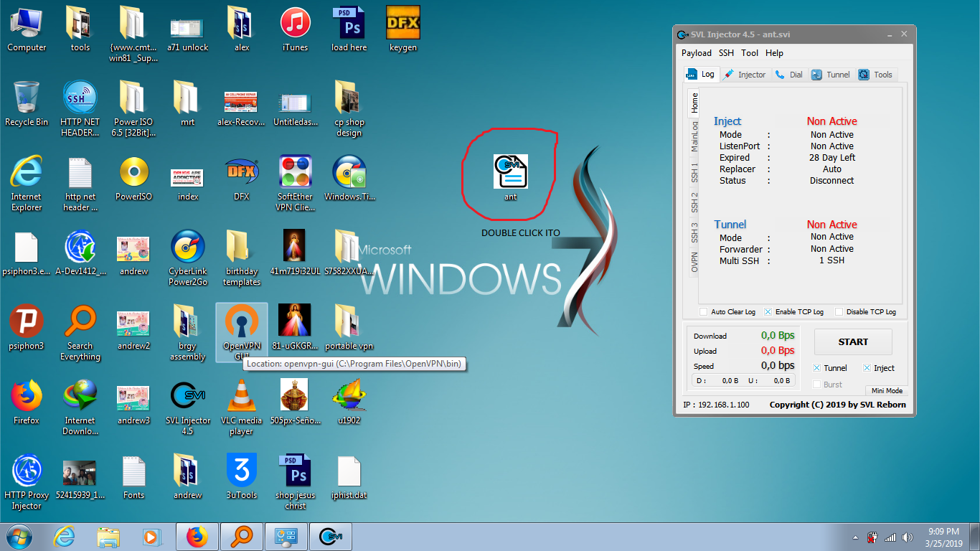Open Internet Explorer from the taskbar
The width and height of the screenshot is (980, 551).
click(65, 537)
